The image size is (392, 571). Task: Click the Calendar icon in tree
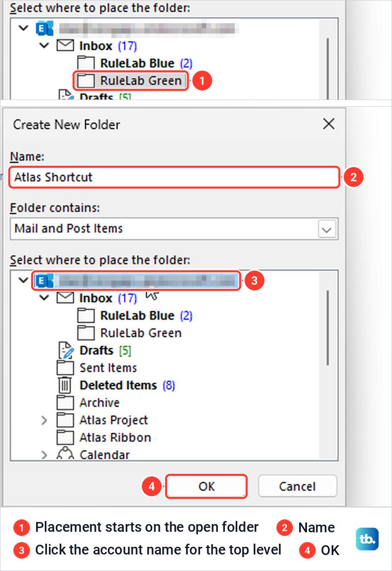click(65, 453)
